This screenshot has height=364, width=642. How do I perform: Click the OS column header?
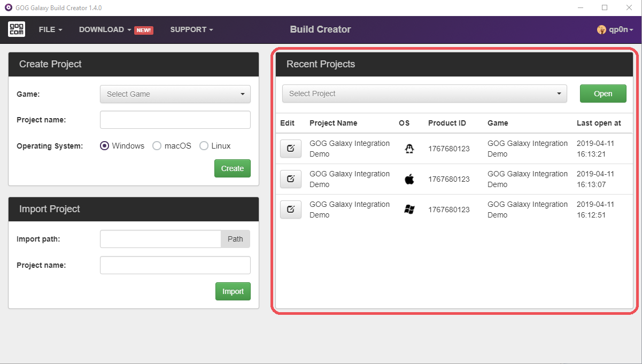pyautogui.click(x=404, y=123)
